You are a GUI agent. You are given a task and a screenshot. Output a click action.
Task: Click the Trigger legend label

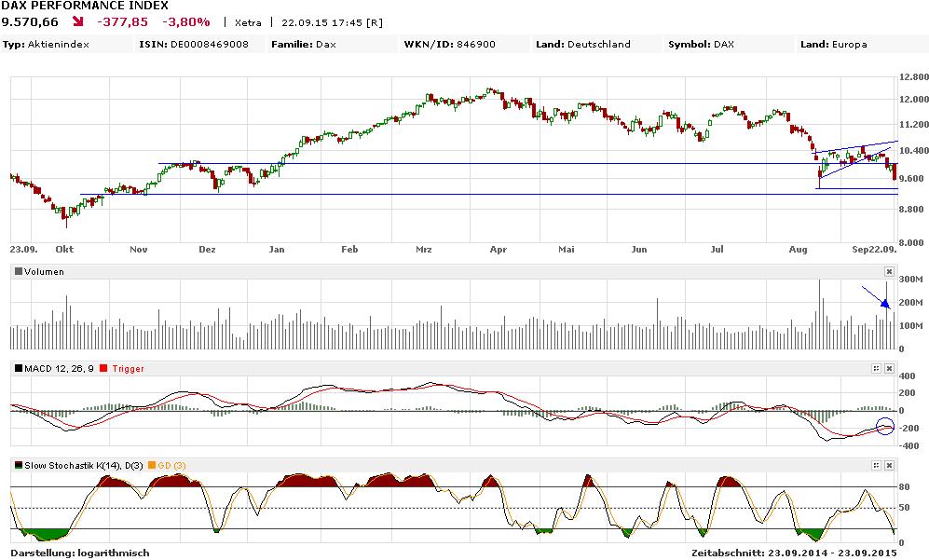pos(128,369)
